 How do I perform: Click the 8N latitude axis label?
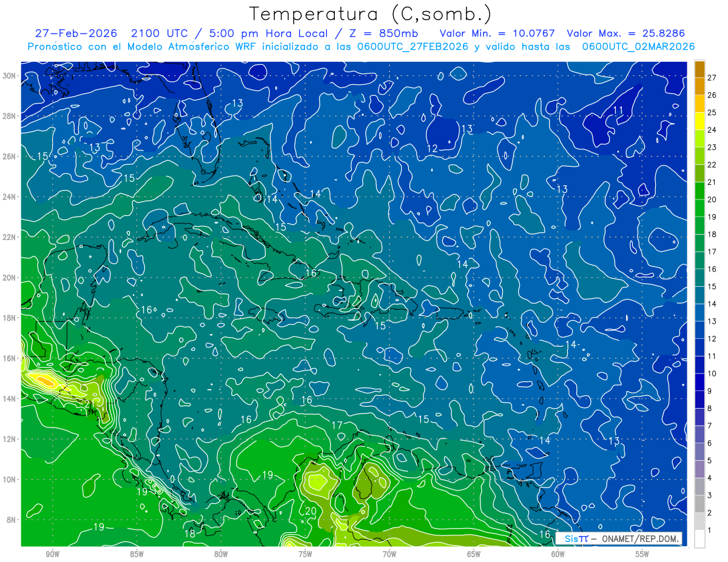(12, 520)
